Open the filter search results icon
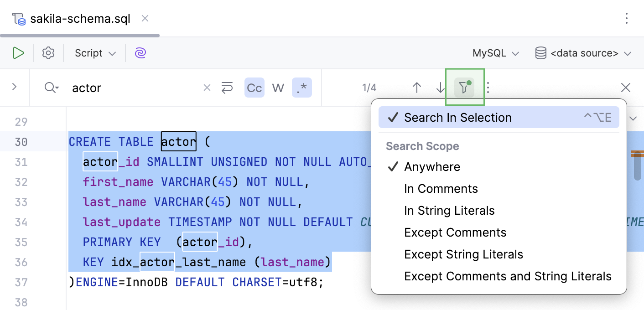This screenshot has height=310, width=644. 464,88
